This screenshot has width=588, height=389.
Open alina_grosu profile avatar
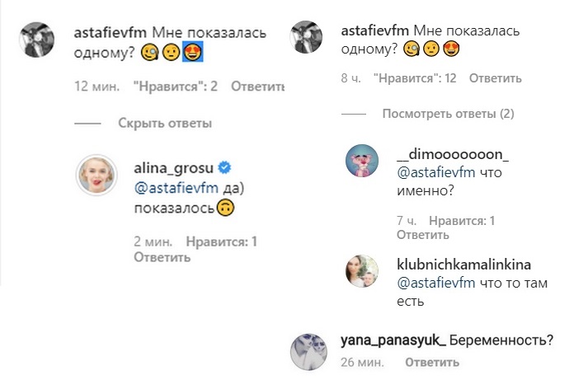pyautogui.click(x=97, y=175)
